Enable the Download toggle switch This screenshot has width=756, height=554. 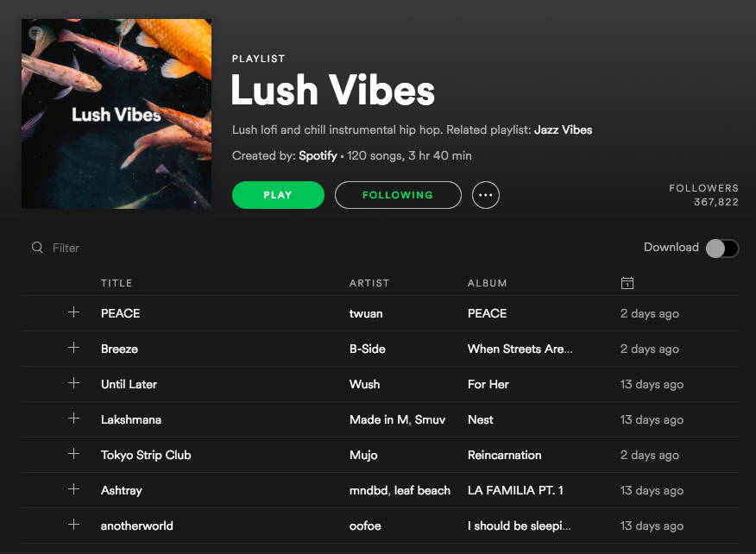pyautogui.click(x=721, y=249)
